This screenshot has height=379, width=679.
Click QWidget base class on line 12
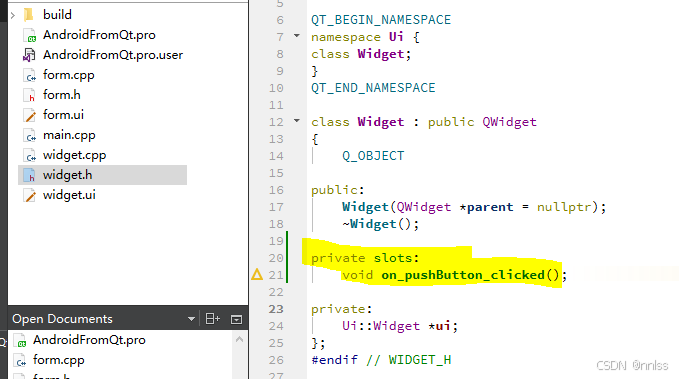tap(509, 122)
